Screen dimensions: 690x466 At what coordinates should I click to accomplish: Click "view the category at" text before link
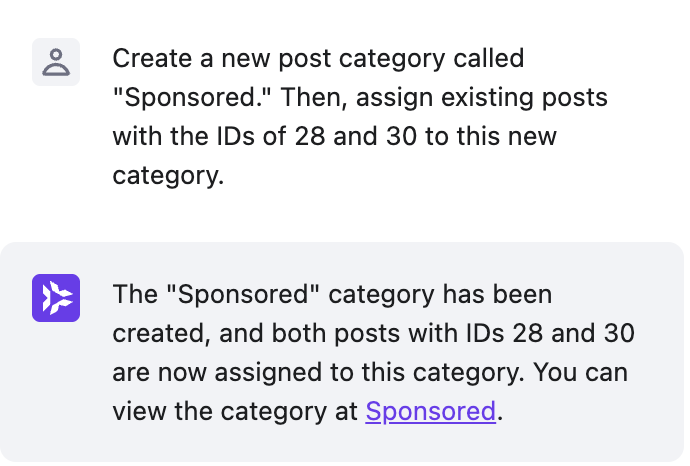tap(236, 411)
